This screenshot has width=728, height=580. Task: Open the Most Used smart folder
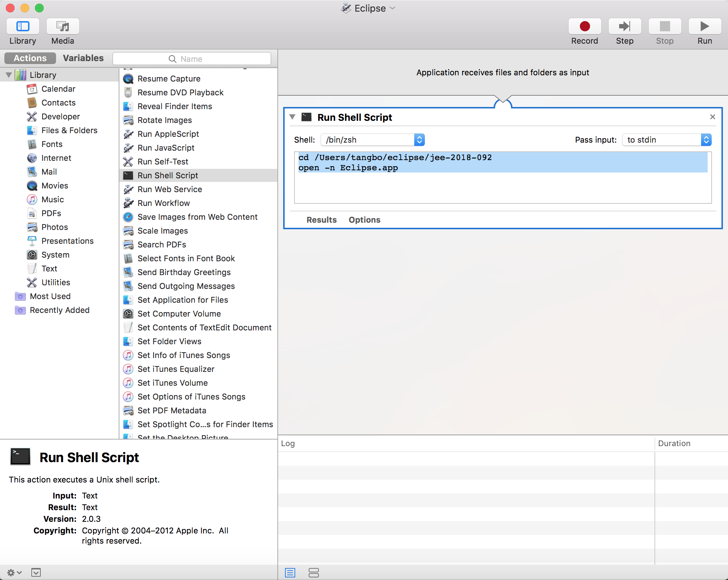(x=50, y=296)
